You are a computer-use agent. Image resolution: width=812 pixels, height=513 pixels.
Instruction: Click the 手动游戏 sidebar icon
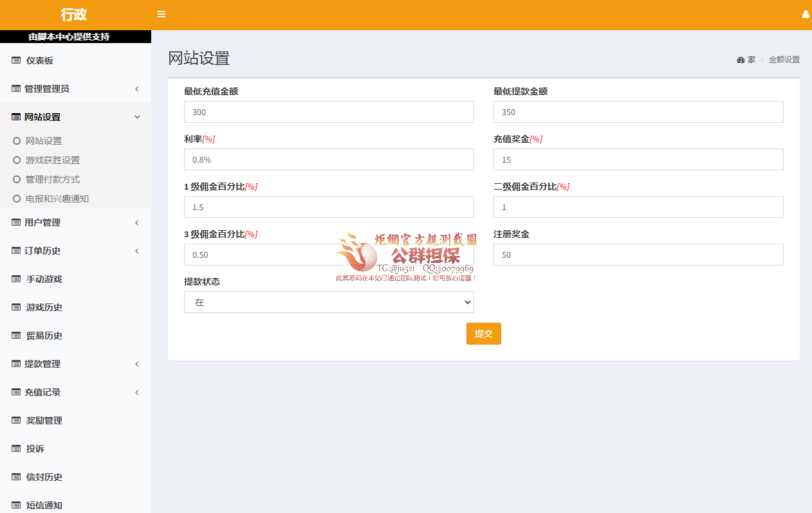point(15,278)
